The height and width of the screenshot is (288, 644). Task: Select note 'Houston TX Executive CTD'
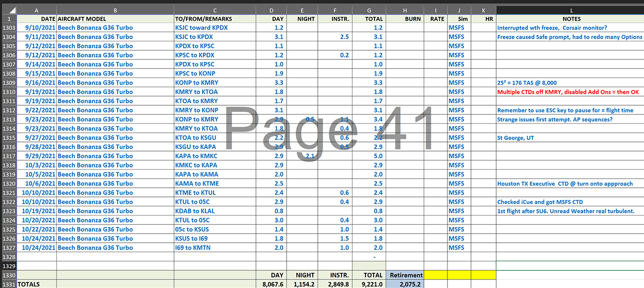(x=570, y=183)
